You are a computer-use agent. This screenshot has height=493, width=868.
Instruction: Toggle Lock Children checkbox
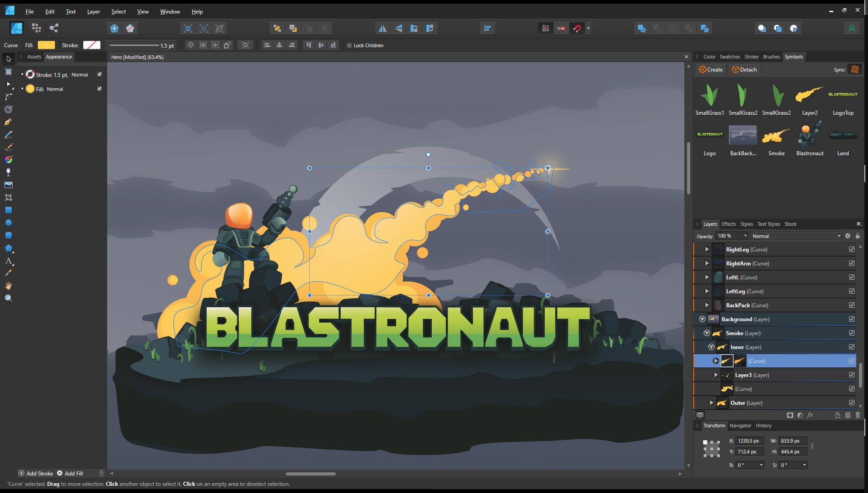[x=349, y=45]
